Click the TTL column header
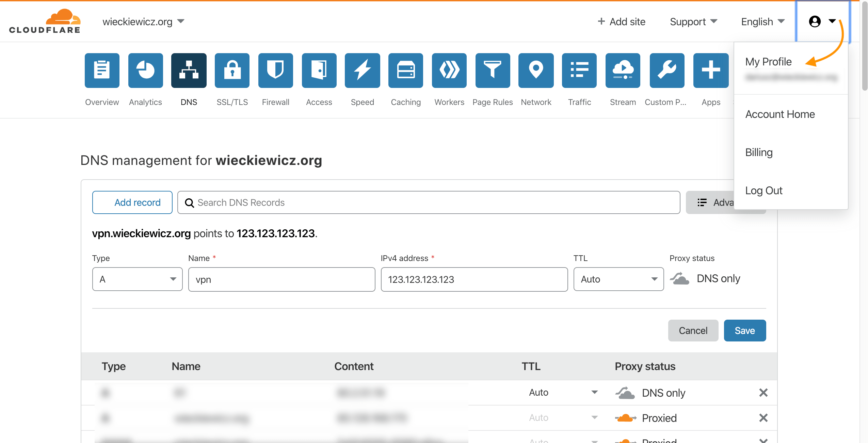The height and width of the screenshot is (443, 868). pos(531,366)
